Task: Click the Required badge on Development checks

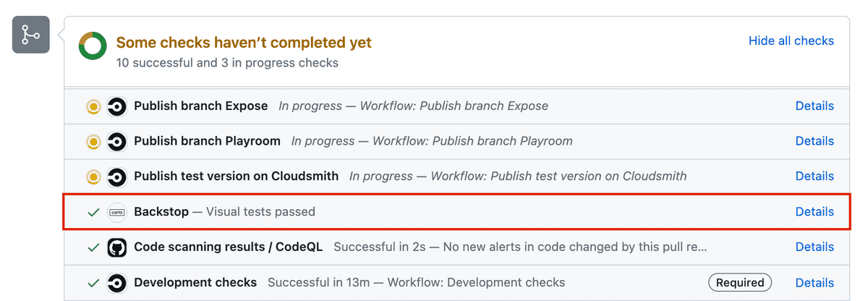Action: (739, 282)
